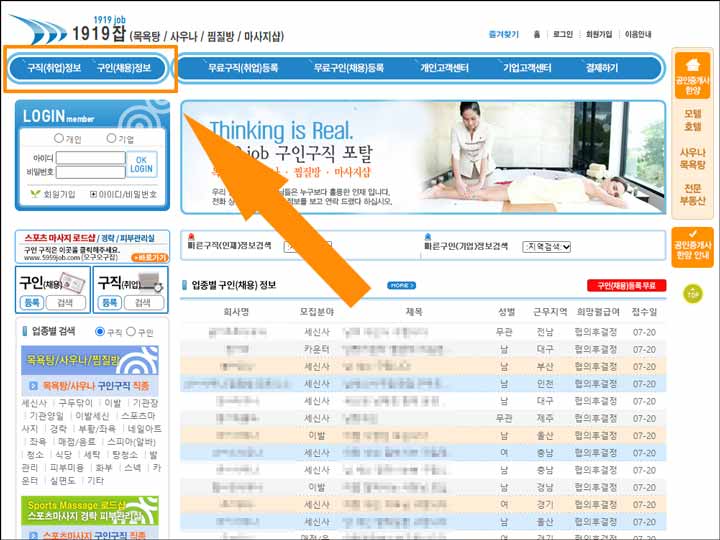720x540 pixels.
Task: Click the 탕청소 category link
Action: point(125,455)
